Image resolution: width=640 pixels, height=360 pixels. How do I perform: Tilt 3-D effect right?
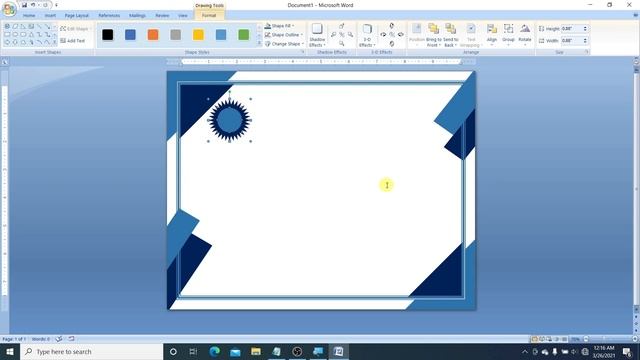pos(401,35)
